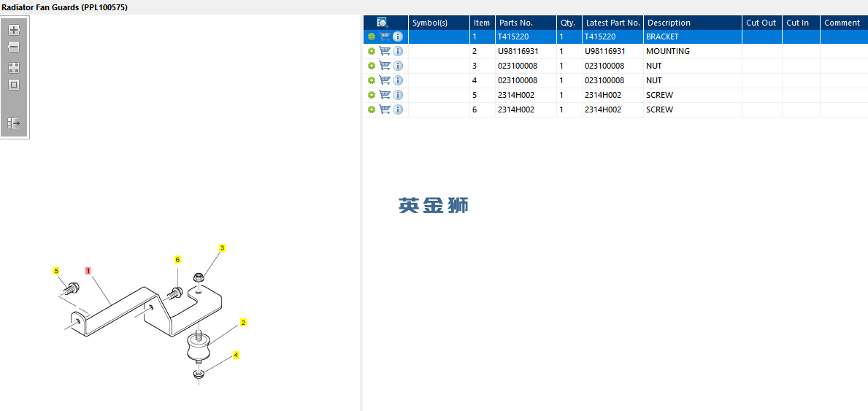The image size is (868, 411).
Task: Click parts number U98116931 cell
Action: coord(526,51)
